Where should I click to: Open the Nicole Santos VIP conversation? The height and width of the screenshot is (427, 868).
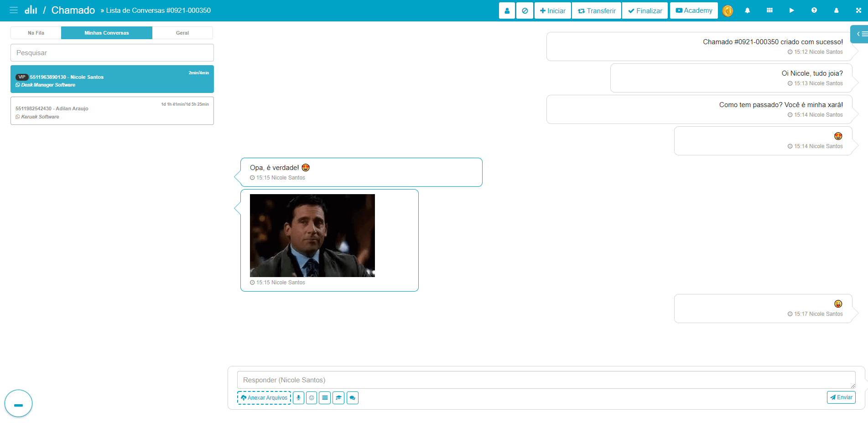pyautogui.click(x=112, y=79)
